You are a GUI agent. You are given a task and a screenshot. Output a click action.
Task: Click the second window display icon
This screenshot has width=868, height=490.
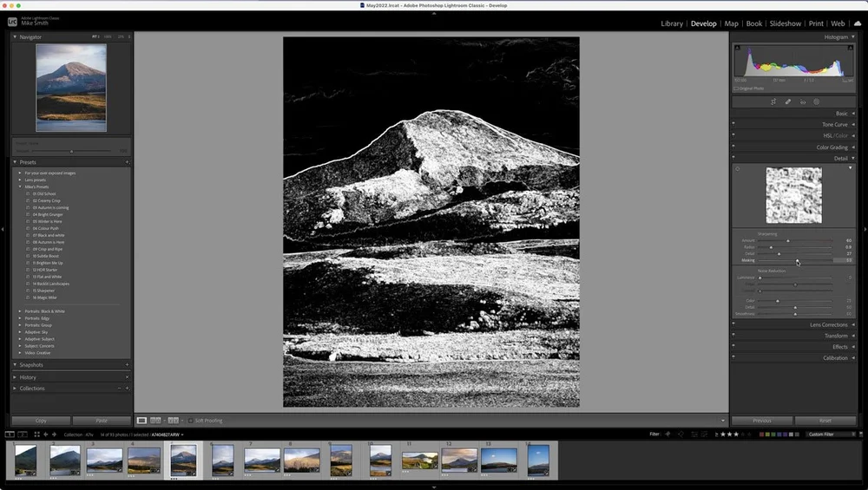click(x=23, y=434)
